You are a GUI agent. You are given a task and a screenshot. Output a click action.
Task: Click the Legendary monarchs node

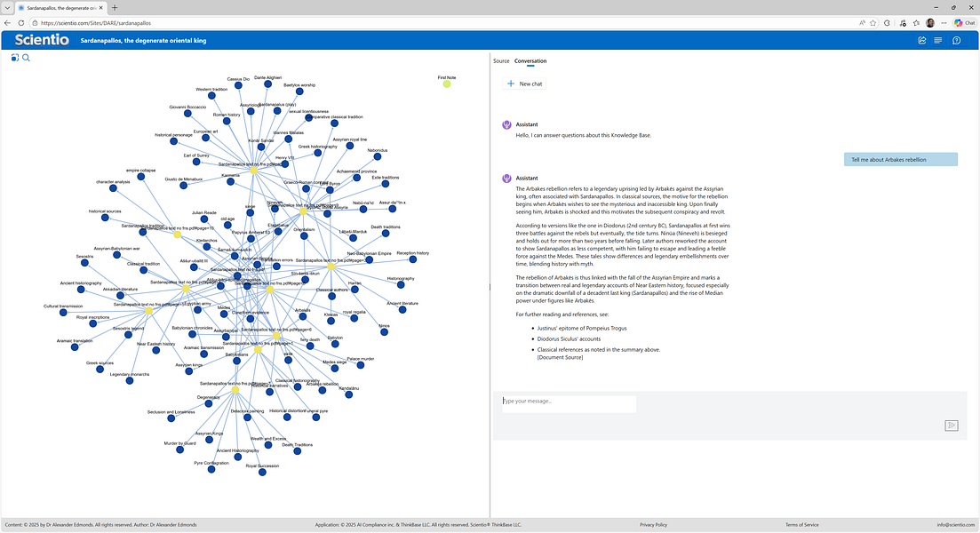pos(130,380)
